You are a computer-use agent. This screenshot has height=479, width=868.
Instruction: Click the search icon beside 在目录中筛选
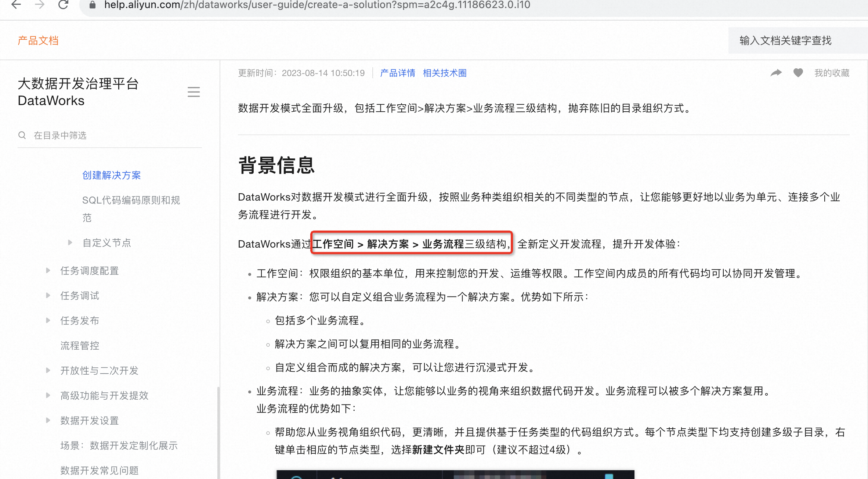[22, 135]
